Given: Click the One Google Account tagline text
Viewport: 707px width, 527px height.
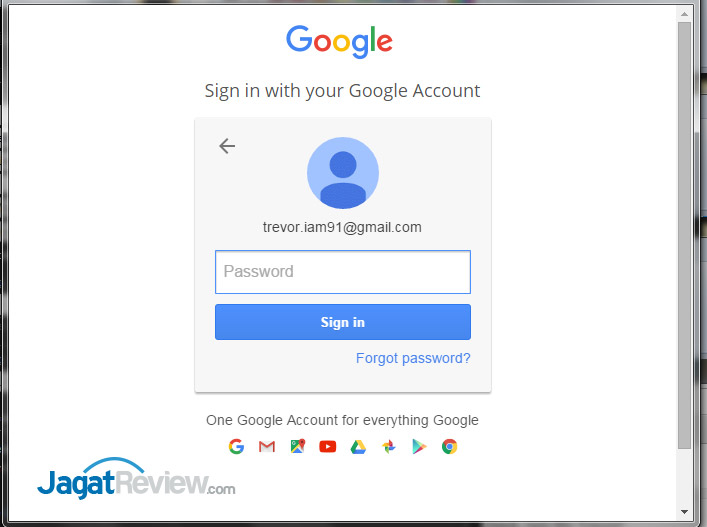Looking at the screenshot, I should pyautogui.click(x=342, y=420).
